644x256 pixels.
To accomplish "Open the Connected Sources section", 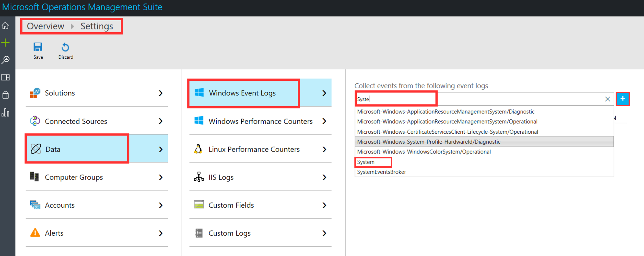I will (x=96, y=121).
